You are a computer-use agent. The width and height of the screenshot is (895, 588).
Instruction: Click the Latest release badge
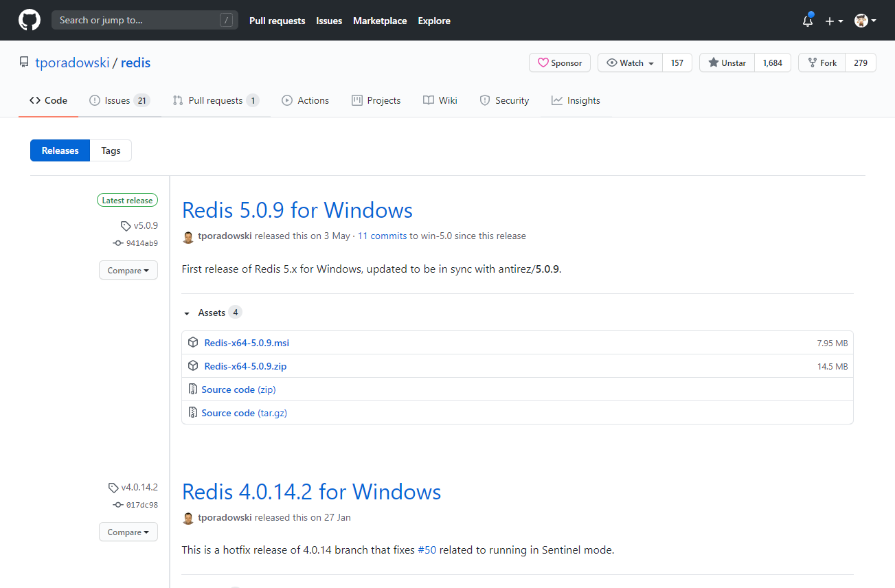pyautogui.click(x=127, y=201)
